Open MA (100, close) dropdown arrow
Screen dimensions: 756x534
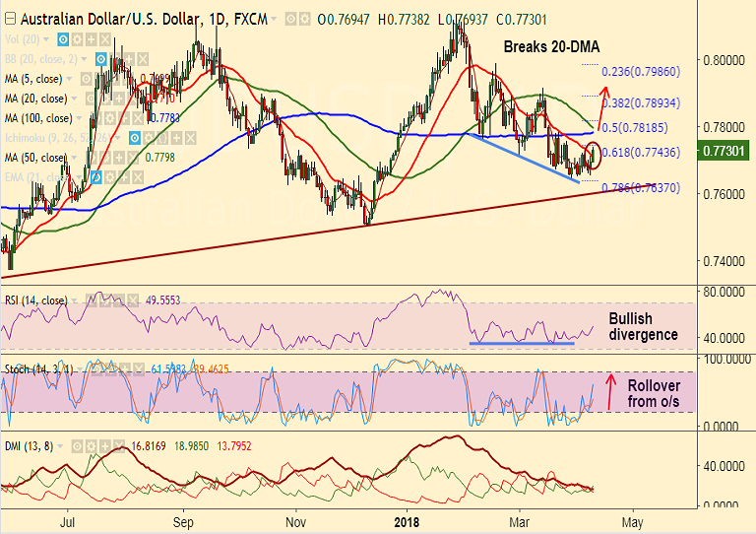pyautogui.click(x=79, y=118)
